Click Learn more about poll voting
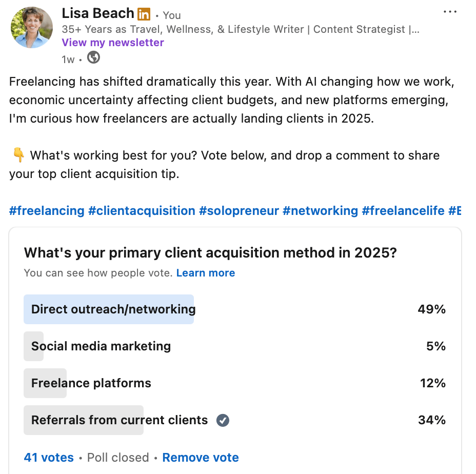This screenshot has height=474, width=476. pyautogui.click(x=205, y=273)
